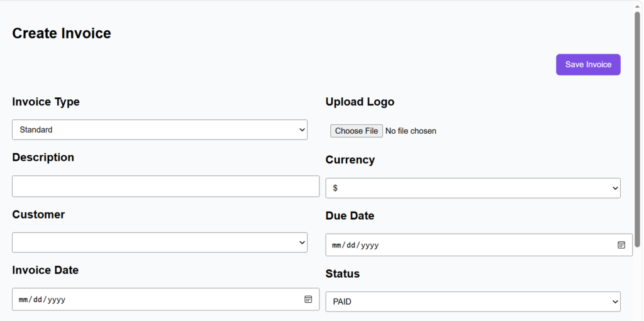Select the day segment in Due Date
644x321 pixels.
click(351, 245)
